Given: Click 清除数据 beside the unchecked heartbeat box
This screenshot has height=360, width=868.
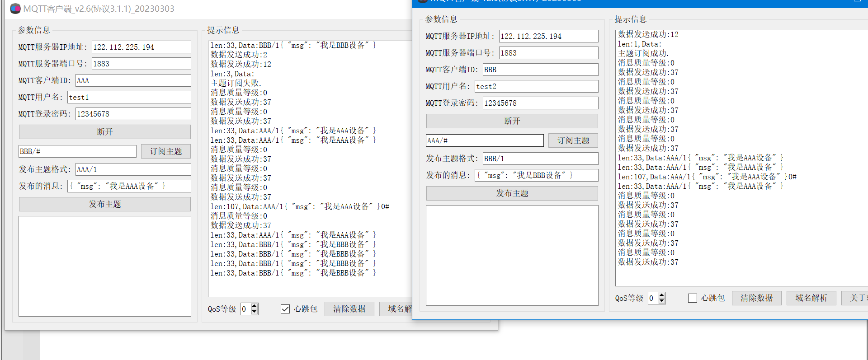Looking at the screenshot, I should tap(756, 298).
